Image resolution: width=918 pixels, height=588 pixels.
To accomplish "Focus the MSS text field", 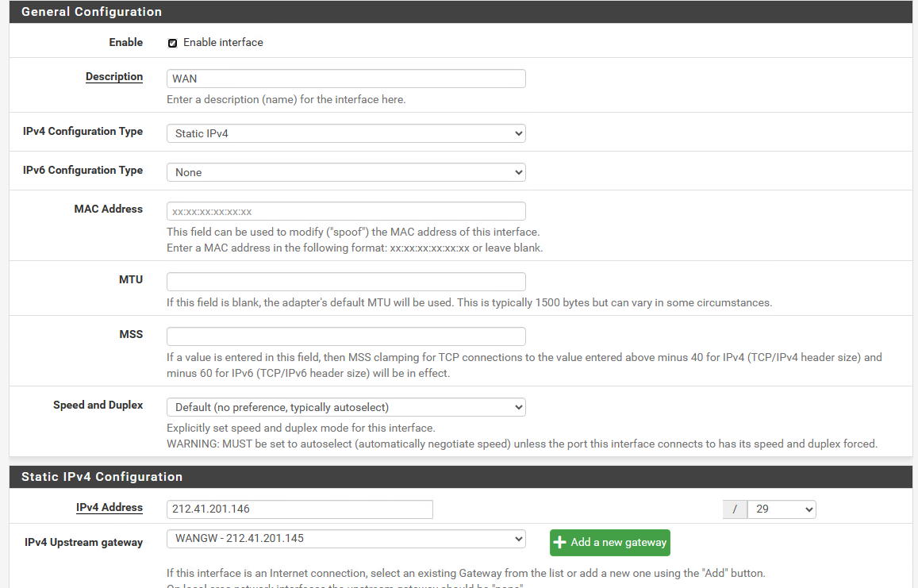I will pos(346,336).
